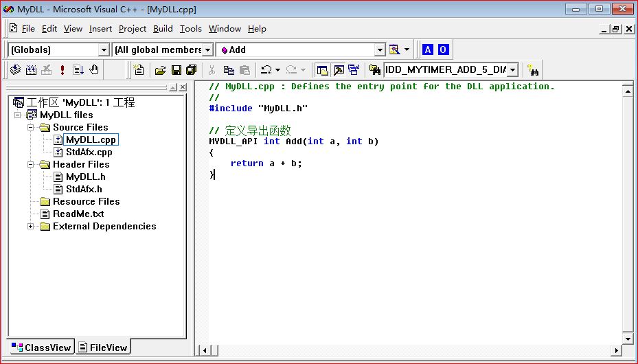Screen dimensions: 638x364
Task: Click the Search help binoculars icon
Action: pyautogui.click(x=533, y=70)
